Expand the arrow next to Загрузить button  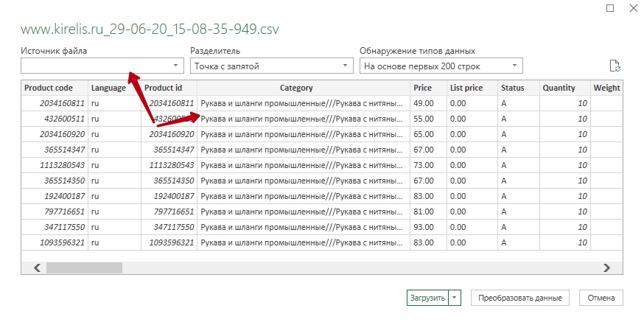pos(455,298)
